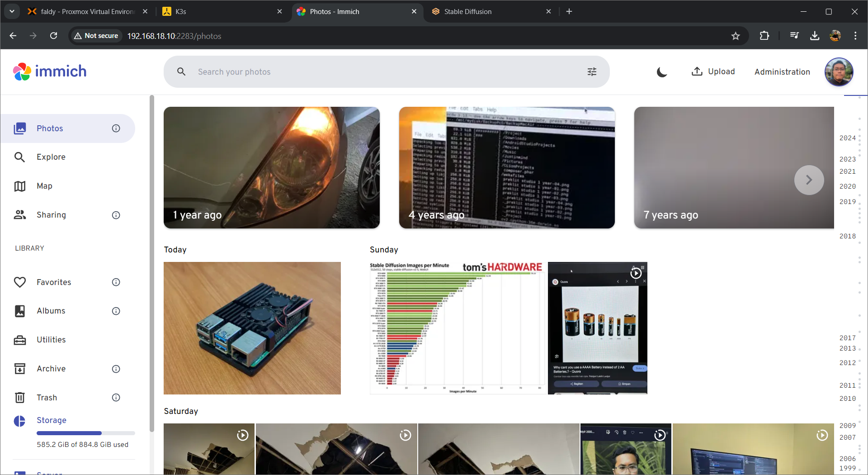Open the Favorites library
The height and width of the screenshot is (475, 868).
54,282
